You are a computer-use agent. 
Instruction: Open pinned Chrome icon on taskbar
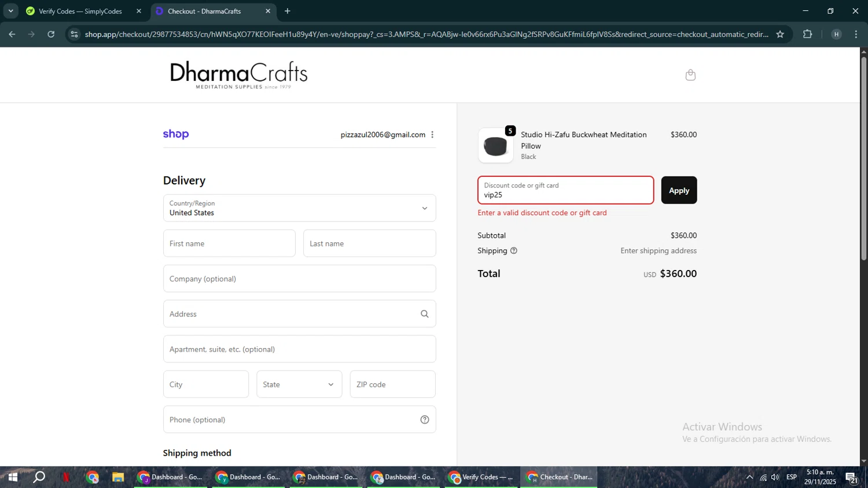pyautogui.click(x=93, y=478)
